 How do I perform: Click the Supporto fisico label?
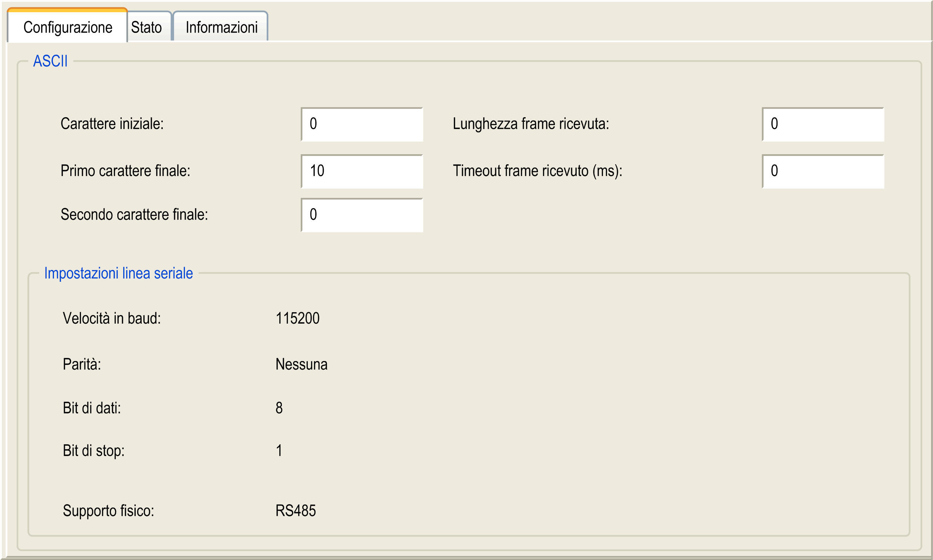point(108,510)
